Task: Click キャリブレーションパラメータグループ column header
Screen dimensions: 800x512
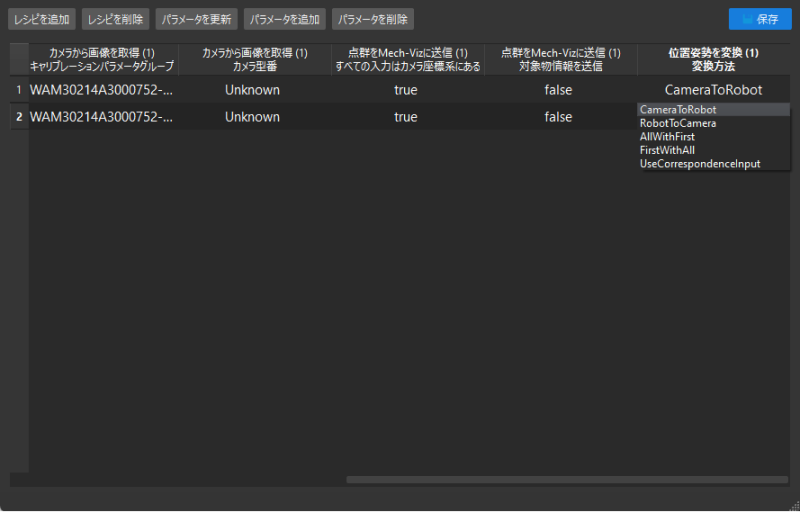Action: point(104,60)
